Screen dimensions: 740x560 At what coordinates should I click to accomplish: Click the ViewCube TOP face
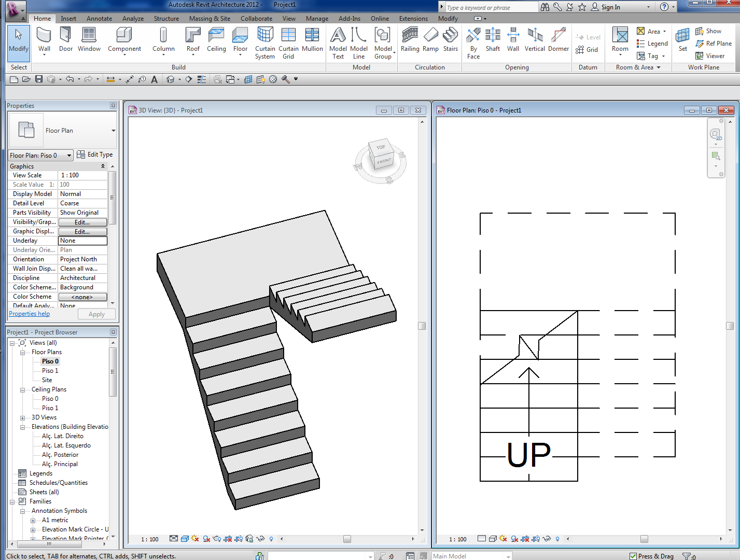pyautogui.click(x=381, y=148)
